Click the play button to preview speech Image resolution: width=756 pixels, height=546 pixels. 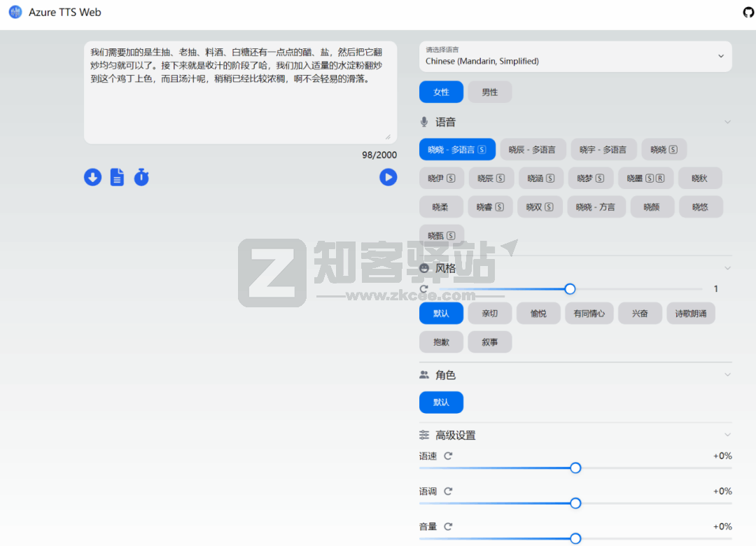pos(388,177)
